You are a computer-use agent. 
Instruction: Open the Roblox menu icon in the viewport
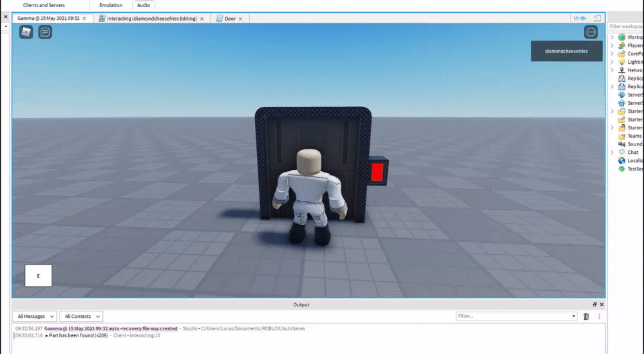click(26, 32)
